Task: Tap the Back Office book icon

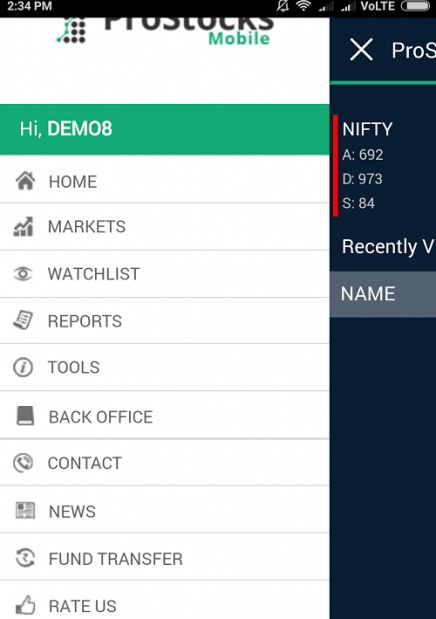Action: (25, 416)
